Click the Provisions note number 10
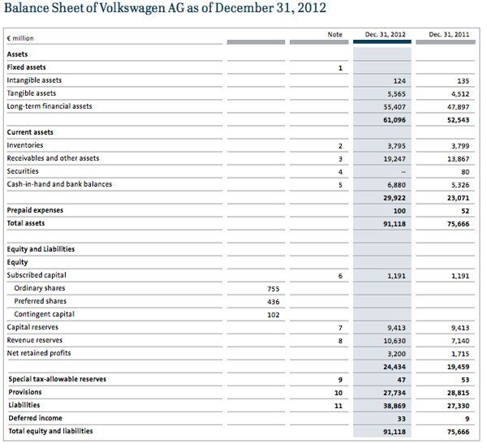Viewport: 487px width, 448px height. (338, 392)
